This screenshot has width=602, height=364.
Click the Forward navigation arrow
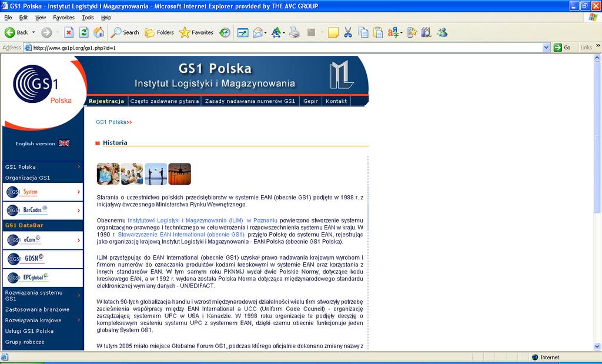(46, 33)
